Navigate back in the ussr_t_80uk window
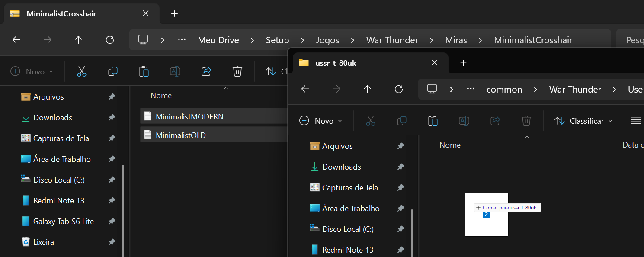 [305, 89]
